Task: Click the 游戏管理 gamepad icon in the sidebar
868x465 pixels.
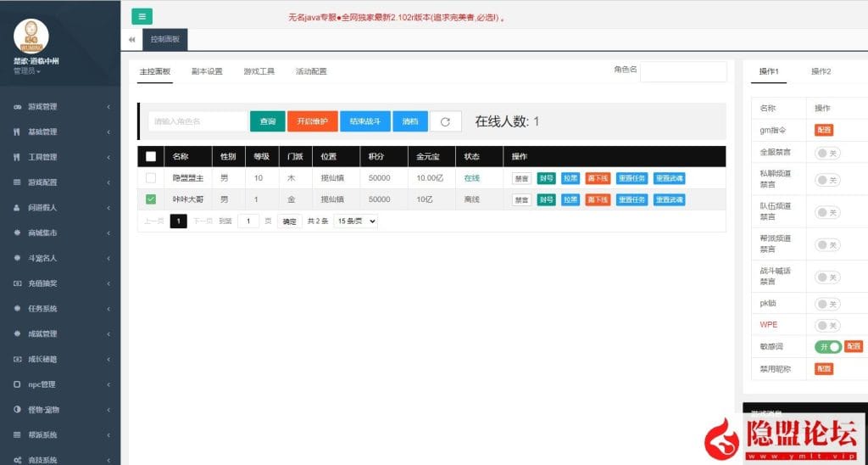Action: pos(18,107)
